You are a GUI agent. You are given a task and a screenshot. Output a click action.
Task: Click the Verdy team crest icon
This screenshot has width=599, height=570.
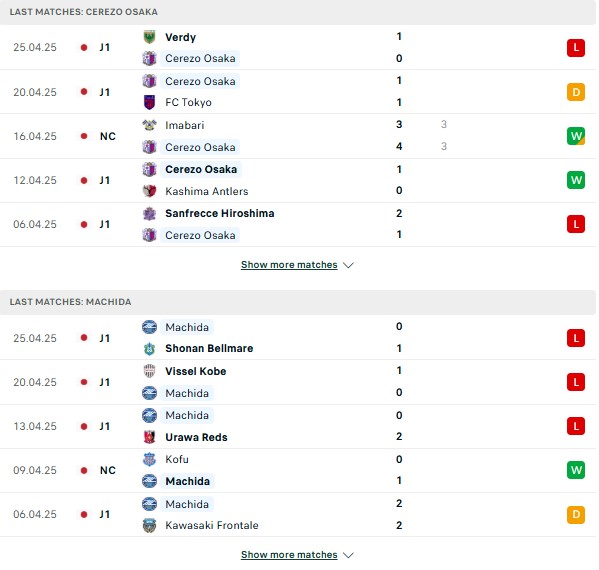pyautogui.click(x=149, y=37)
